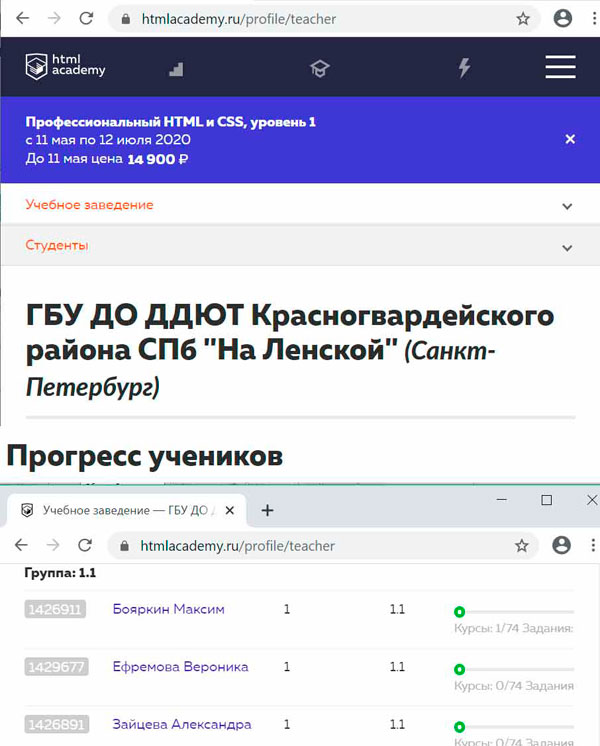The image size is (600, 746).
Task: Close the Учебное заведение browser tab
Action: coord(229,510)
